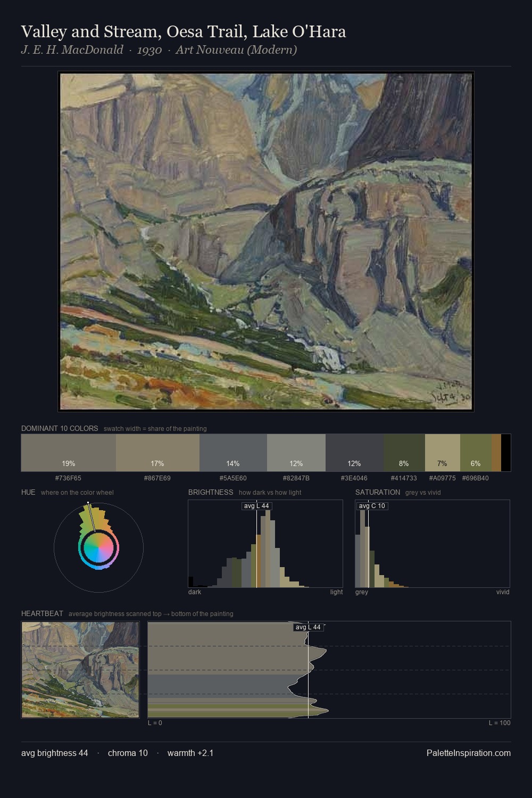Pick the #82847B swatch showing 12%
The width and height of the screenshot is (532, 798).
tap(296, 453)
